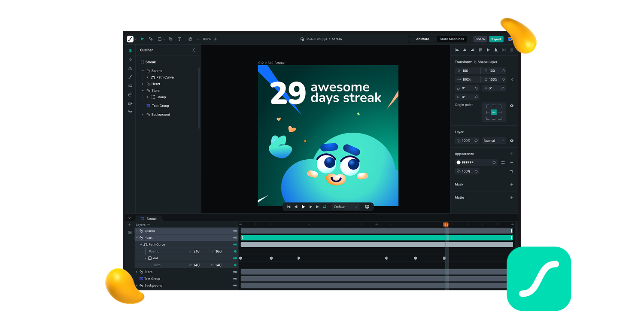644x322 pixels.
Task: Add keyframe diamond next to Y 100
Action: coord(503,71)
